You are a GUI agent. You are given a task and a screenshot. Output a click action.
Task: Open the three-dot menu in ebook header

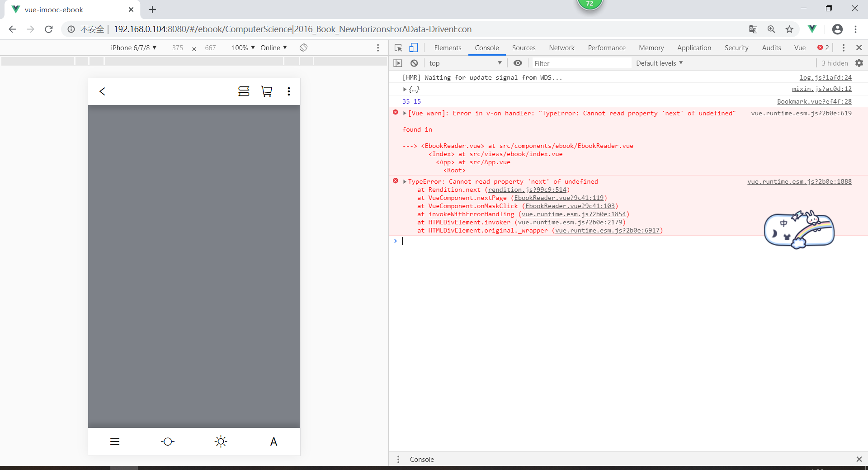(x=289, y=91)
